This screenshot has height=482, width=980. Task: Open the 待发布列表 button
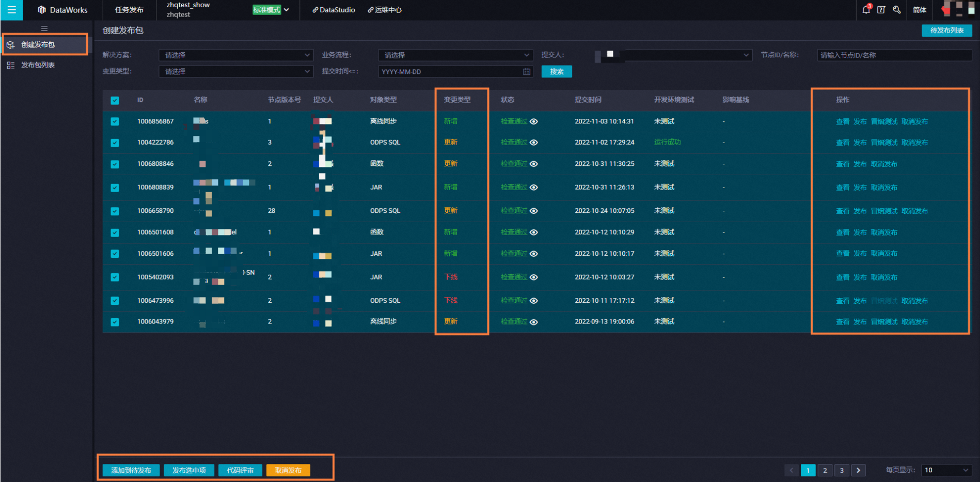(x=947, y=30)
